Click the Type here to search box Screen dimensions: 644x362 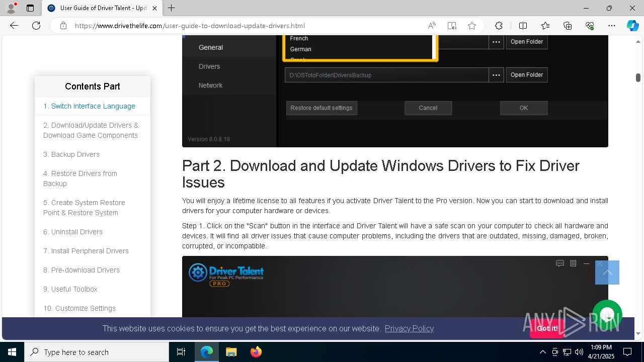[x=97, y=352]
